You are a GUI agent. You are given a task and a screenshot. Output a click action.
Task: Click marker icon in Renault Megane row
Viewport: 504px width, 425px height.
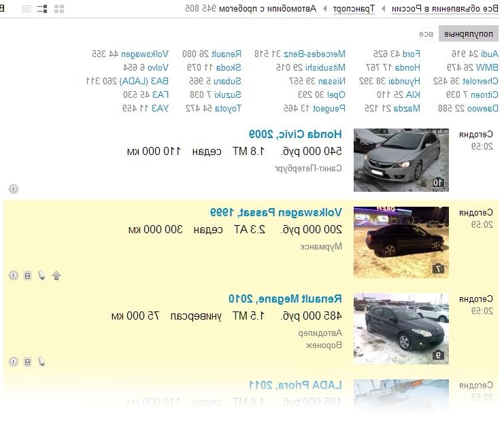click(x=41, y=362)
